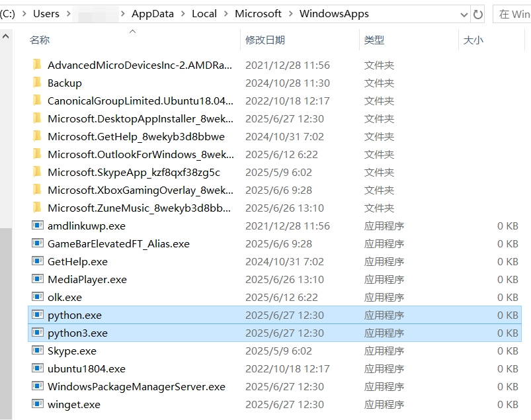Click the AdvancedMicroDevicesInc-2.AMDRa... folder icon
This screenshot has width=531, height=420.
37,64
